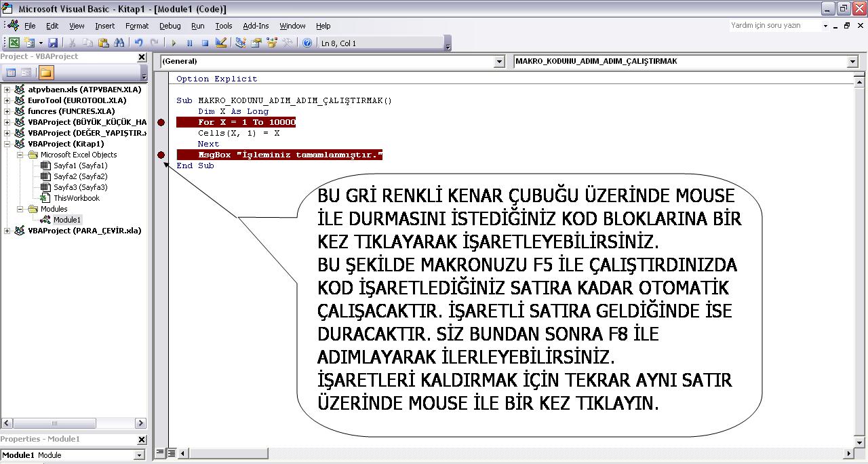Open the Debug menu
This screenshot has width=868, height=464.
170,26
